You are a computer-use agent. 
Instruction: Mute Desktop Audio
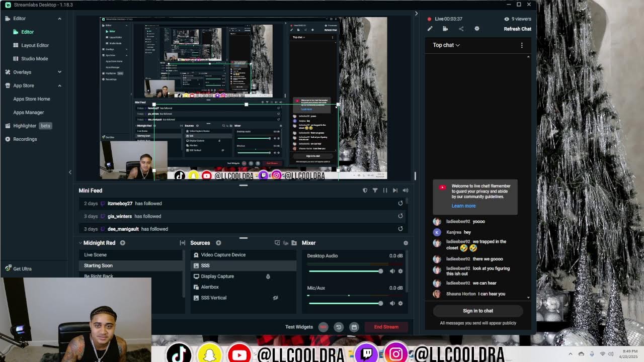[392, 271]
